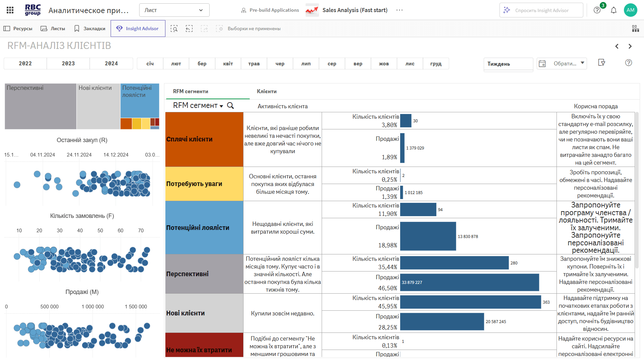Viewport: 644px width, 362px height.
Task: Toggle the 2024 year filter
Action: click(x=111, y=64)
